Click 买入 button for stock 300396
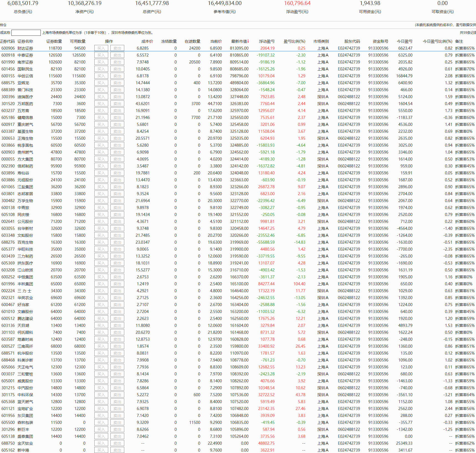 [x=101, y=97]
